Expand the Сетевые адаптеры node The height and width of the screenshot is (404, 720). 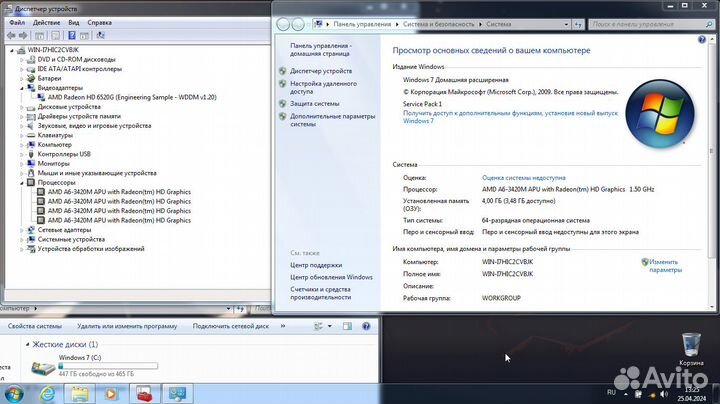pos(21,230)
